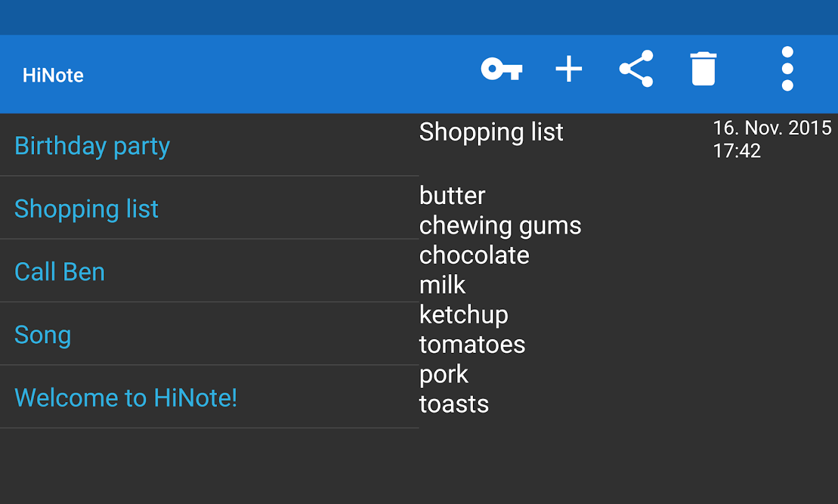The image size is (838, 504).
Task: Add a new note with plus icon
Action: [569, 69]
